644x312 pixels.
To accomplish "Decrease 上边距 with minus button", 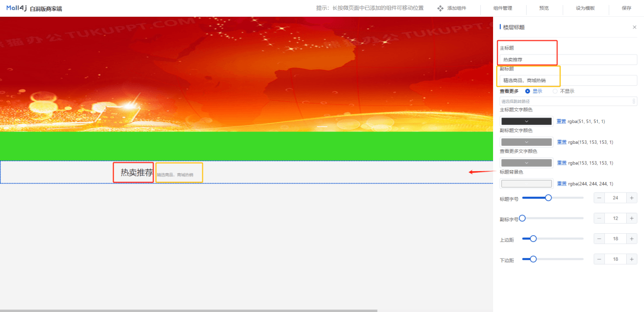I will 600,239.
